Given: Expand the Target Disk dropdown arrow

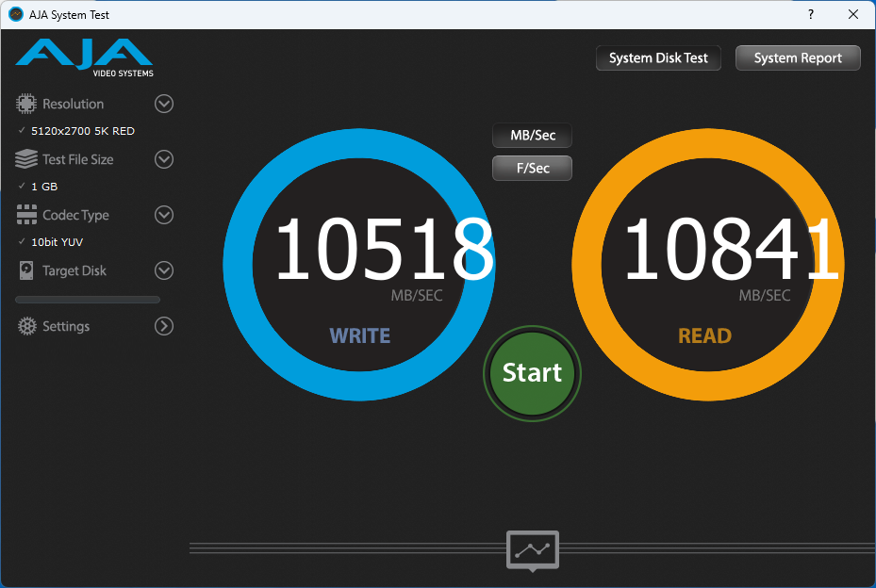Looking at the screenshot, I should click(164, 270).
